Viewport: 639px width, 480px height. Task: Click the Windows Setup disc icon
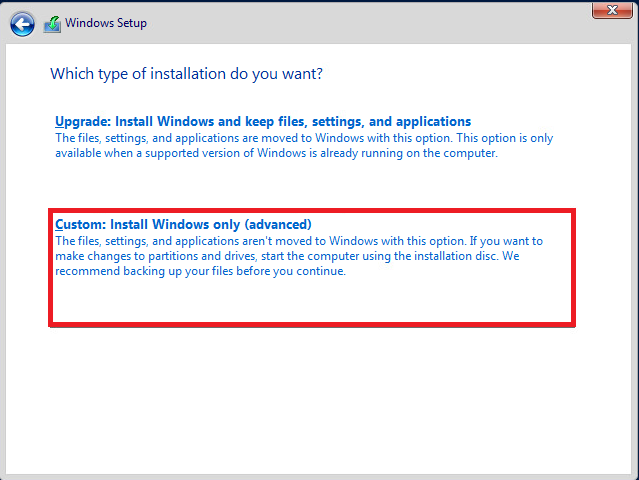point(52,23)
